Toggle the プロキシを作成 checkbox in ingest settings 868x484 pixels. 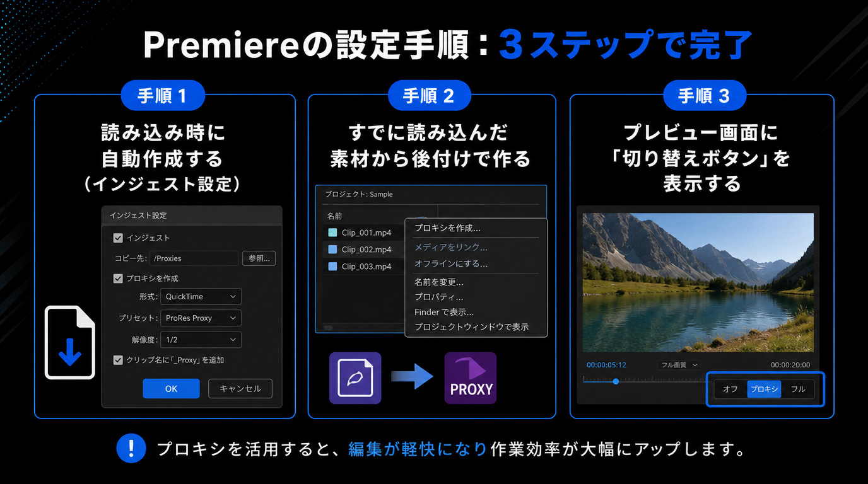[x=118, y=278]
